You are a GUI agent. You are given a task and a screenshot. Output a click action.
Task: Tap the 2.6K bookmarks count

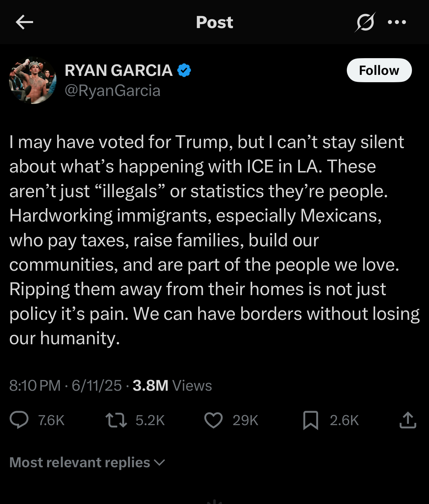(x=344, y=420)
